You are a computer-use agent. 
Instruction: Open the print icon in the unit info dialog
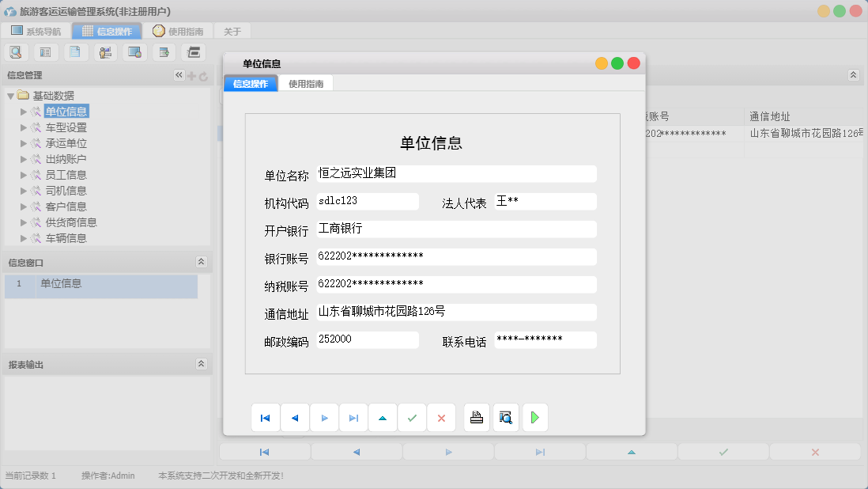477,418
